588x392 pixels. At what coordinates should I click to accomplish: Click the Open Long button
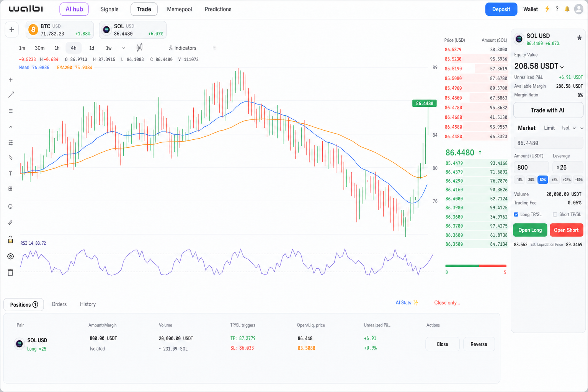[x=530, y=230]
